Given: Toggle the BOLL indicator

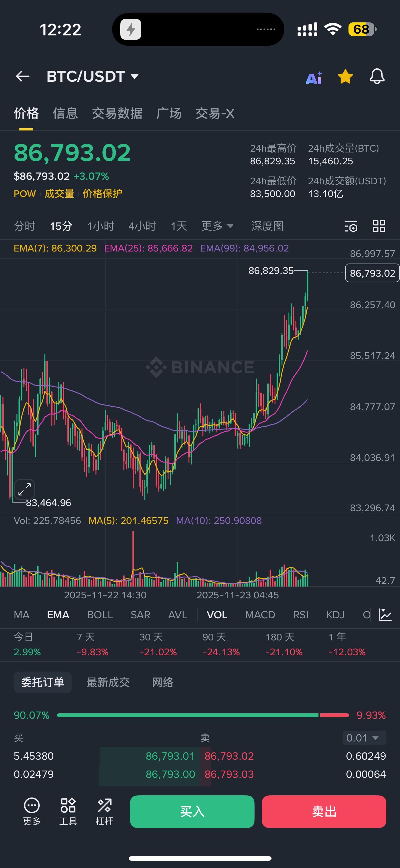Looking at the screenshot, I should (x=100, y=615).
